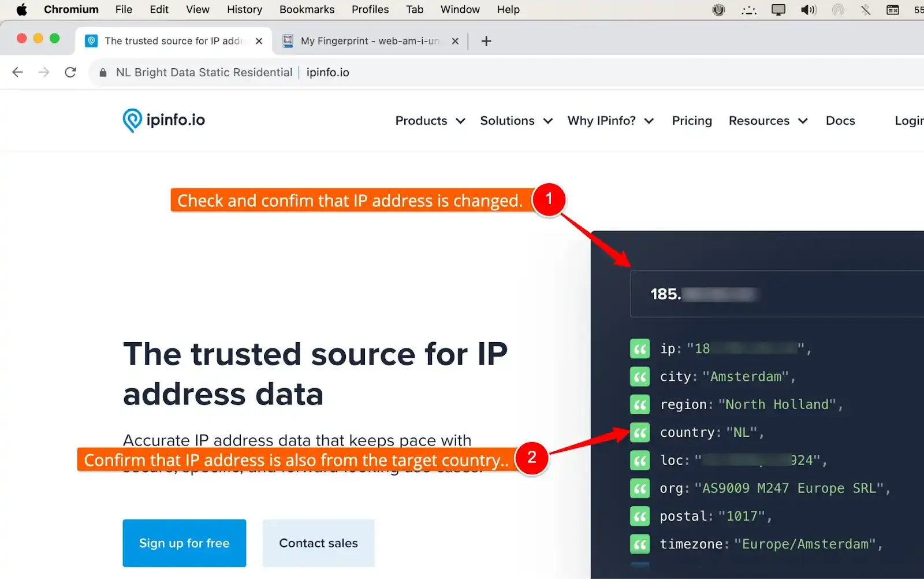Click the Bluetooth icon in menu bar
924x579 pixels.
[865, 9]
